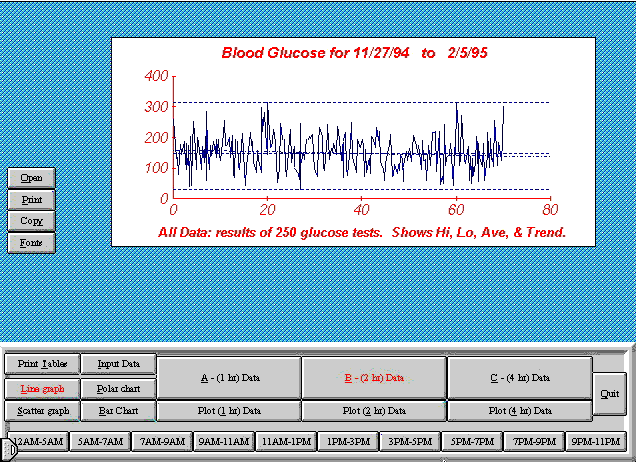This screenshot has width=636, height=462.
Task: Click the 400 y-axis label
Action: [156, 76]
